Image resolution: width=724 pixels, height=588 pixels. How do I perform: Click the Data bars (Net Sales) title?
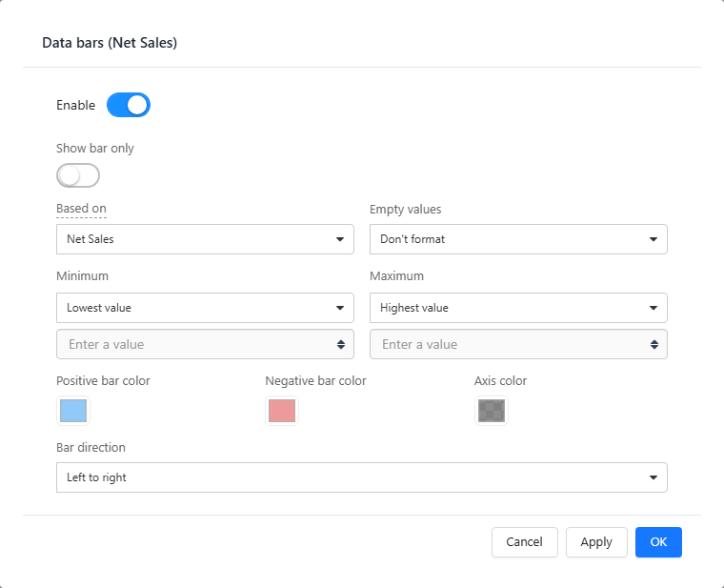coord(110,43)
